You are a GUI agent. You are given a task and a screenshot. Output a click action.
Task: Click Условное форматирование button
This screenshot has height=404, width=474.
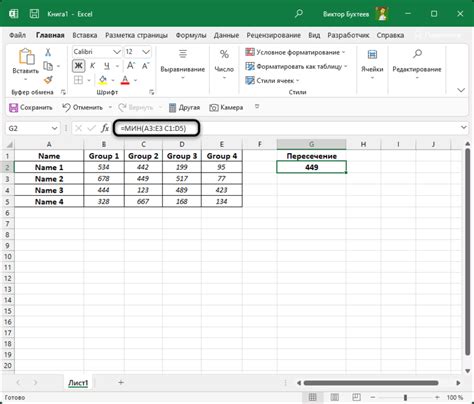click(x=296, y=52)
